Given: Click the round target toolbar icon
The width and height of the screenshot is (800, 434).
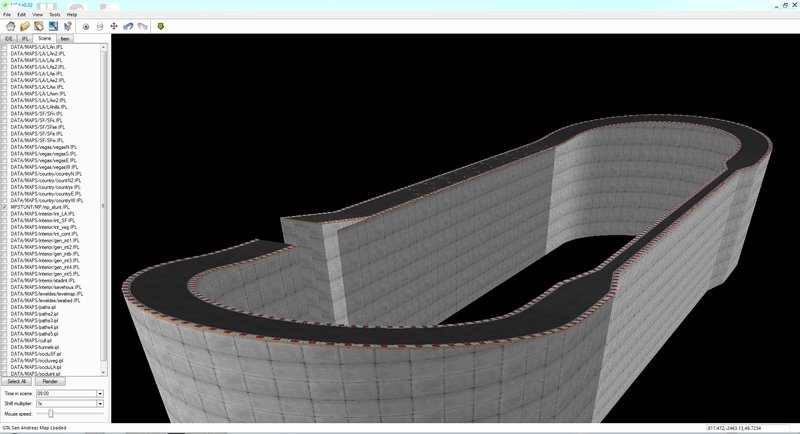Looking at the screenshot, I should tap(86, 27).
